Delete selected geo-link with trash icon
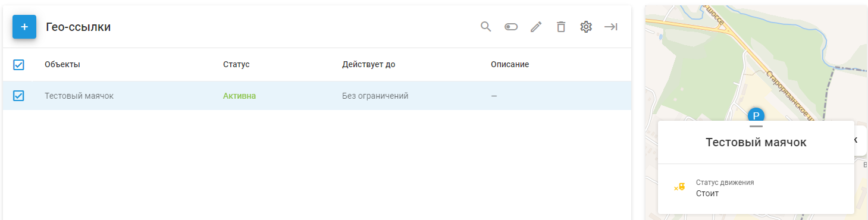Image resolution: width=868 pixels, height=220 pixels. (561, 27)
